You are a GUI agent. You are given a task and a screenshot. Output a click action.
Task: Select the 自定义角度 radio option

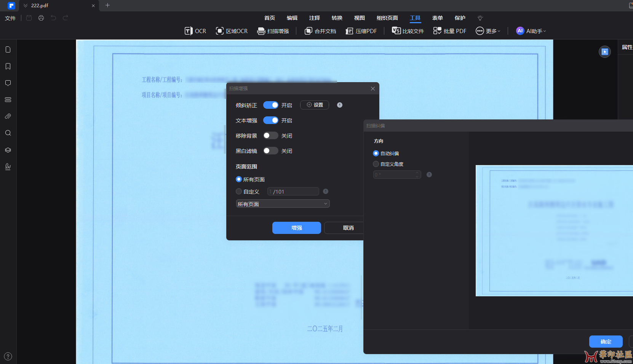point(376,164)
